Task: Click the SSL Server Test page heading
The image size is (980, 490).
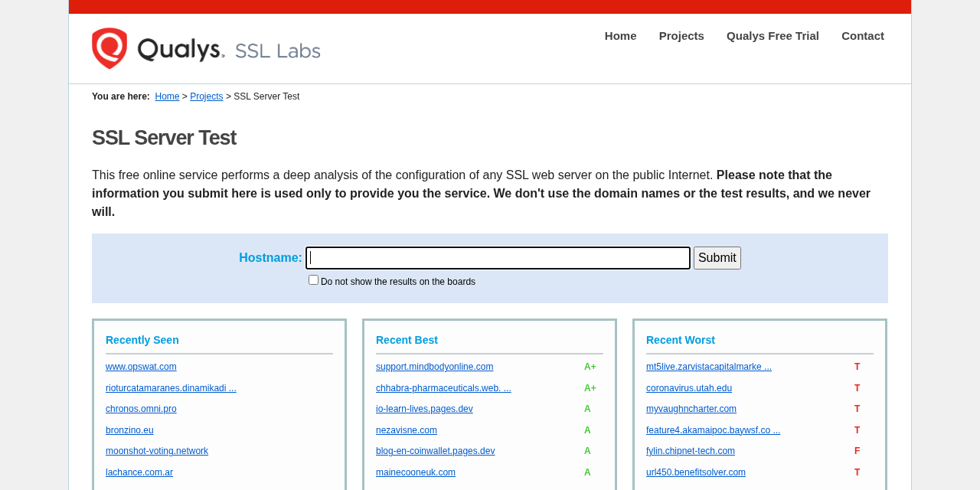Action: 164,138
